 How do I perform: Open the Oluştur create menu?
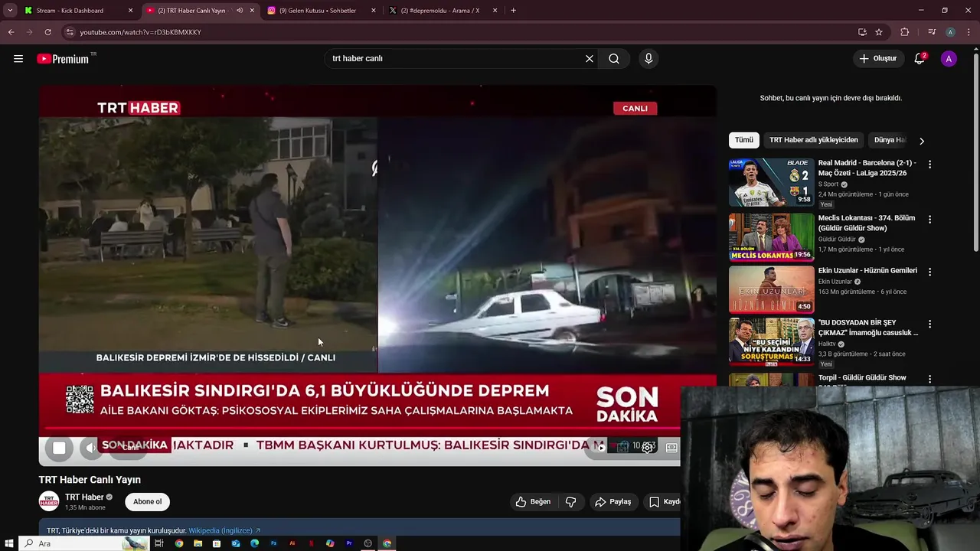(x=877, y=59)
